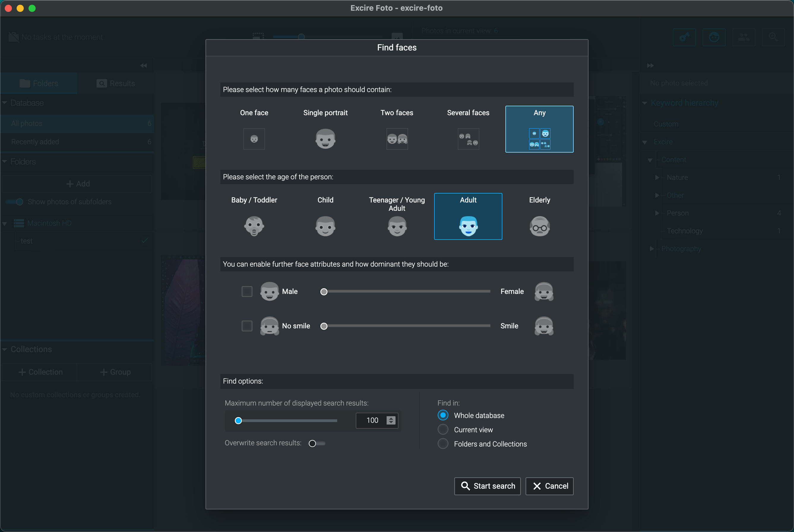Screen dimensions: 794x532
Task: Toggle Overwrite search results switch
Action: 316,444
